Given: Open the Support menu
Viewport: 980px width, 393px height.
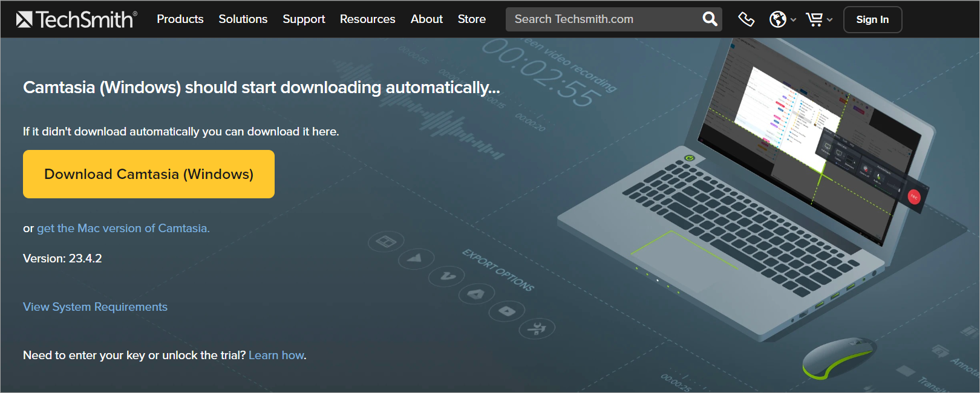Looking at the screenshot, I should (304, 19).
